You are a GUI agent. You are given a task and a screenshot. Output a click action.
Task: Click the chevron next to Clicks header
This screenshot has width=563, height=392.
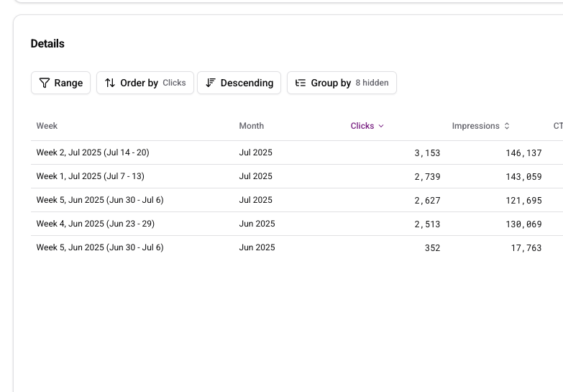pos(381,126)
